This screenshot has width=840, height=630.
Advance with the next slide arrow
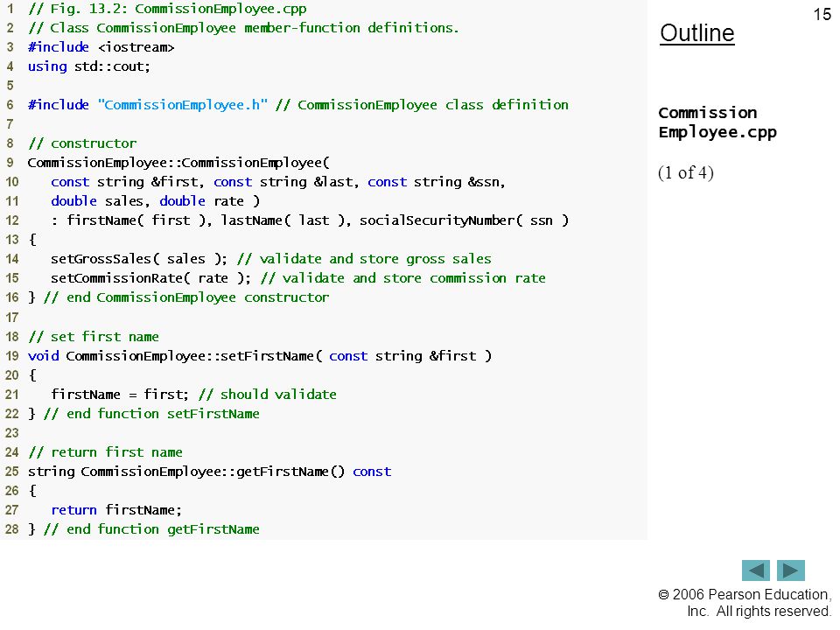coord(791,570)
